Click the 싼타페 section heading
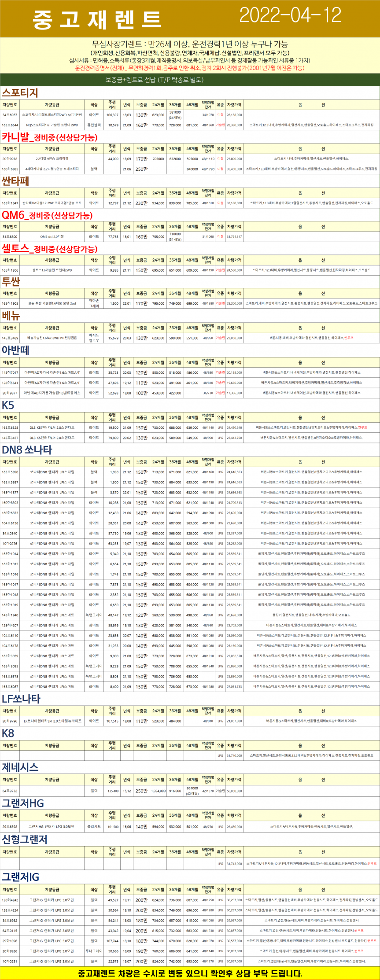380x980 pixels. click(x=15, y=181)
